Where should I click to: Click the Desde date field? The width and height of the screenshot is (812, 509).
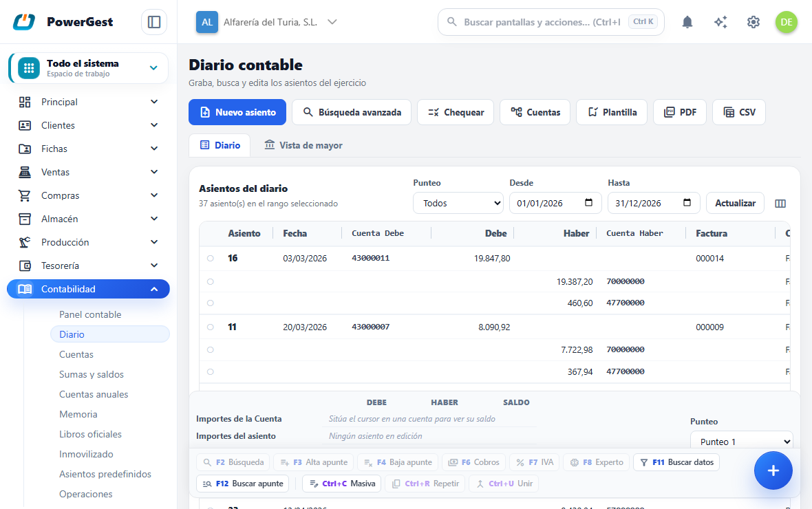click(555, 203)
